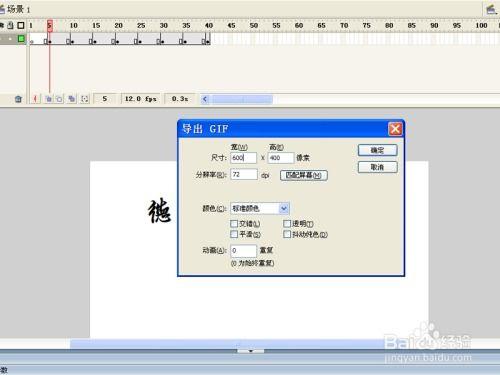500x375 pixels.
Task: Click the 德 calligraphy character on stage
Action: [x=160, y=210]
